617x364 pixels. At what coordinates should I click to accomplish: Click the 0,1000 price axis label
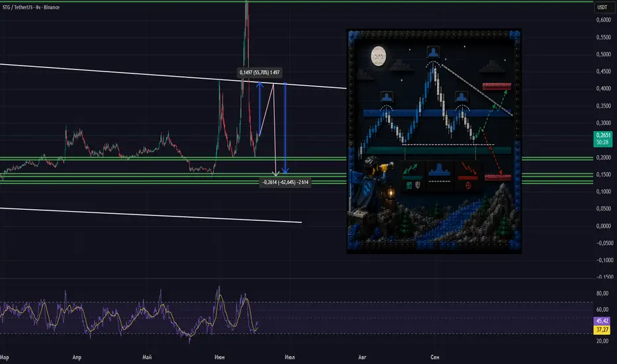[x=603, y=192]
